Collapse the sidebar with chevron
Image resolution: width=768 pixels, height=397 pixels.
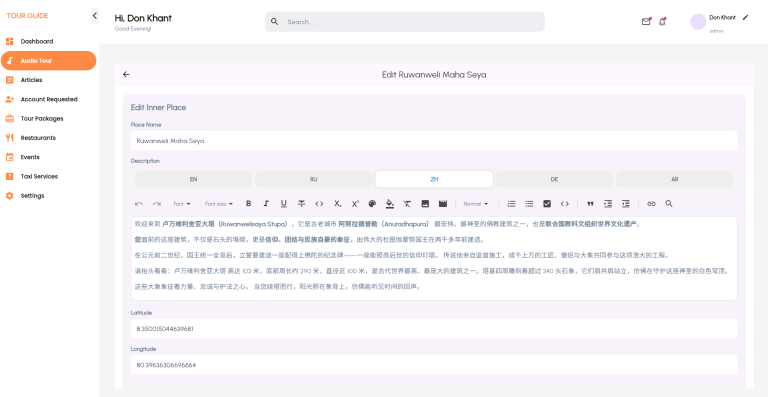[x=95, y=16]
